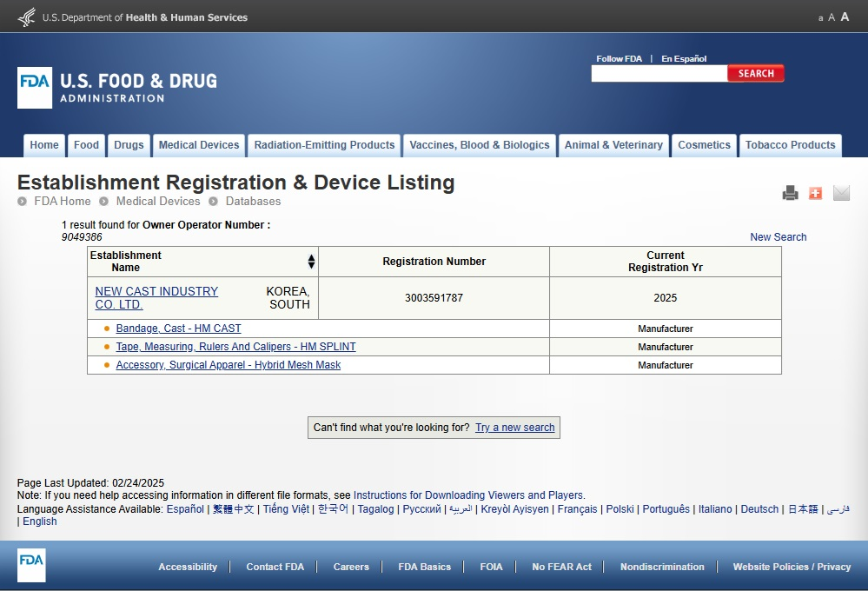Click the red share plus icon
This screenshot has width=868, height=591.
tap(815, 193)
